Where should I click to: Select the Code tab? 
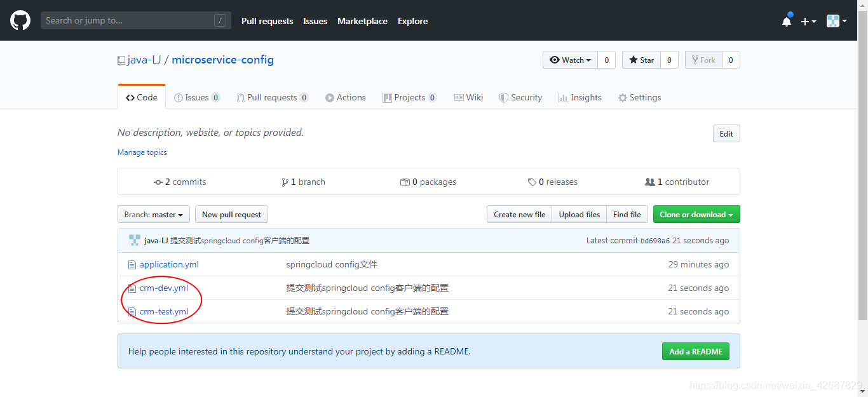(x=142, y=97)
